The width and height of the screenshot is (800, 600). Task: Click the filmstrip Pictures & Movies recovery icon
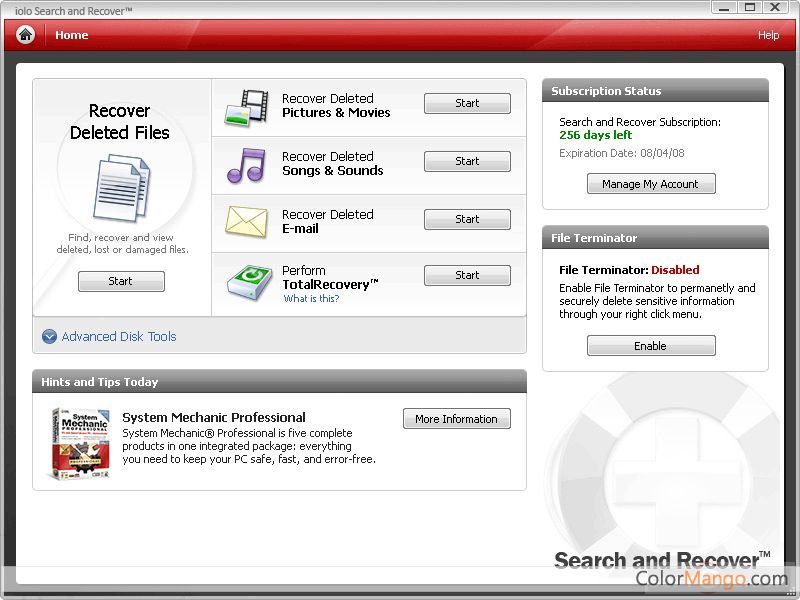247,105
